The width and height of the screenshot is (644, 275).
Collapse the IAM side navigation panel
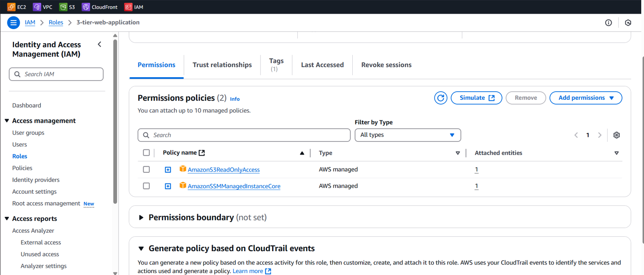[x=100, y=44]
